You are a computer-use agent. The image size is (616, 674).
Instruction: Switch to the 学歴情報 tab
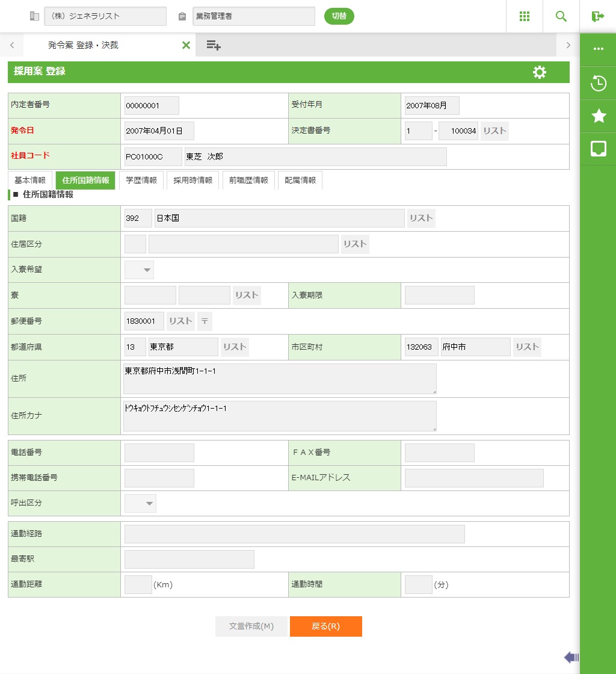pos(141,180)
